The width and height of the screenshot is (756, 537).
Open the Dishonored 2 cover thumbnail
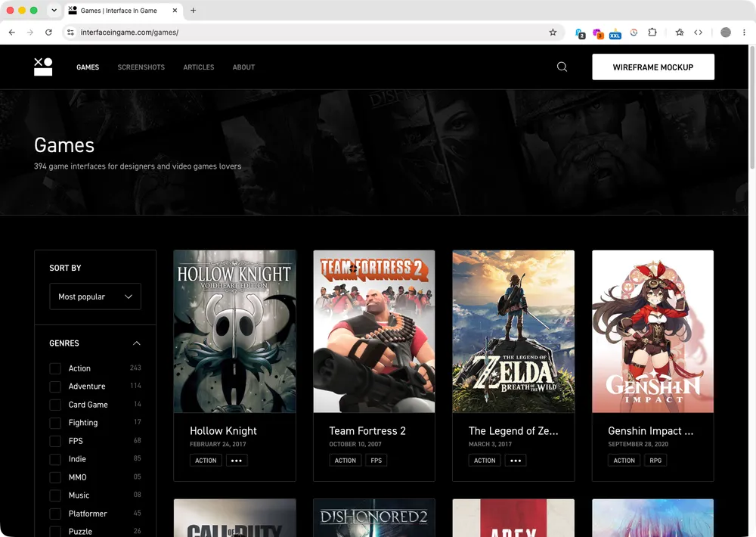[374, 518]
